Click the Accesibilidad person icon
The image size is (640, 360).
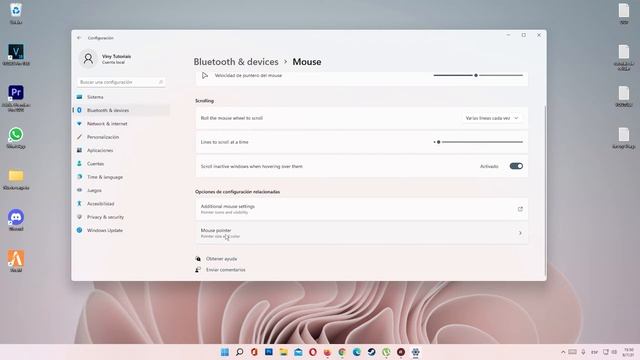coord(79,203)
